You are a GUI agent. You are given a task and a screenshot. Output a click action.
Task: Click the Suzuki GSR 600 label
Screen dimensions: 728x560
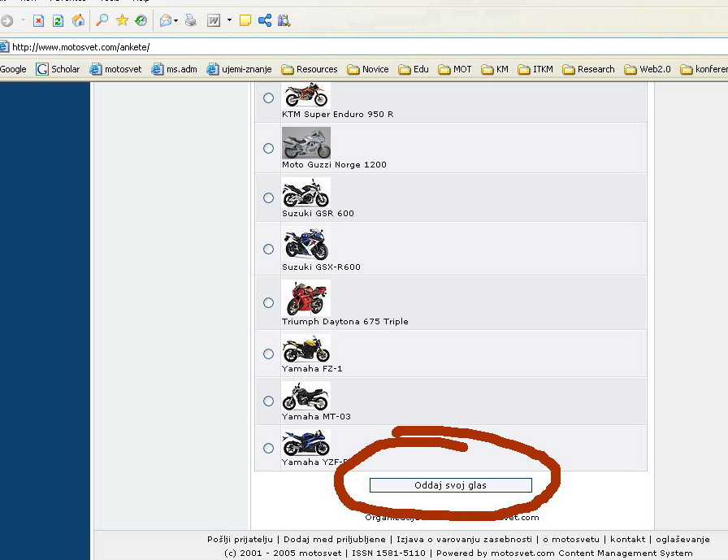[x=318, y=213]
